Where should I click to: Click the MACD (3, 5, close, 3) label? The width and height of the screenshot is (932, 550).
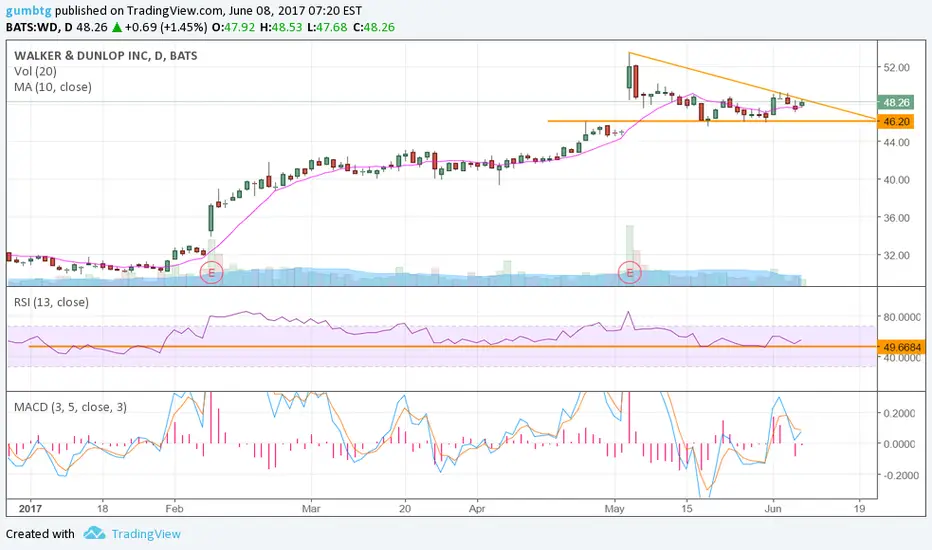pos(71,407)
